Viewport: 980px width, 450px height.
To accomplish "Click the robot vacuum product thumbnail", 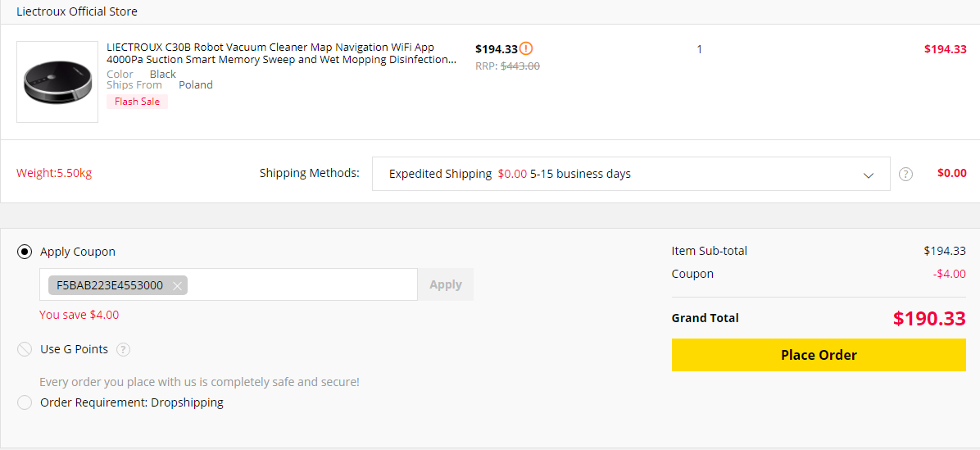I will (57, 82).
